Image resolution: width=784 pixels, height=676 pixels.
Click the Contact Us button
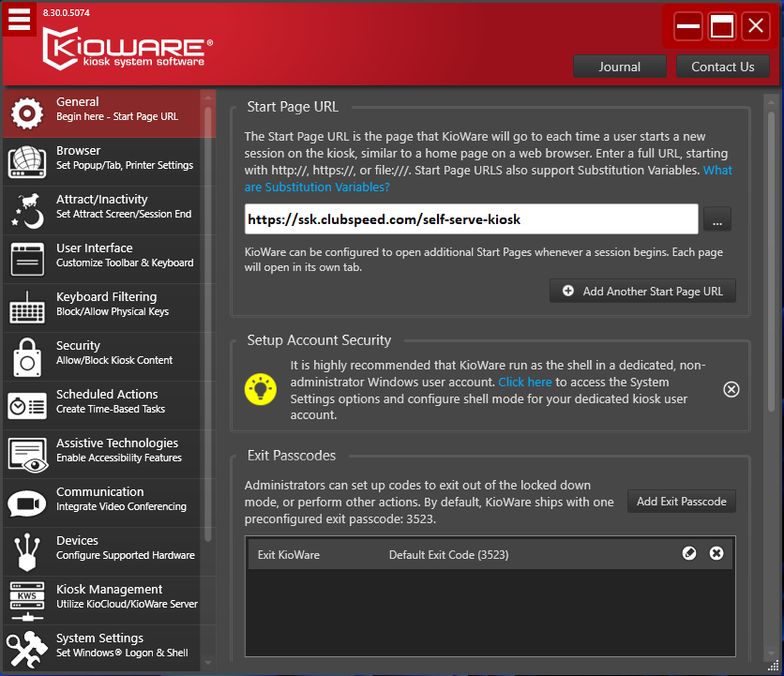[x=723, y=67]
